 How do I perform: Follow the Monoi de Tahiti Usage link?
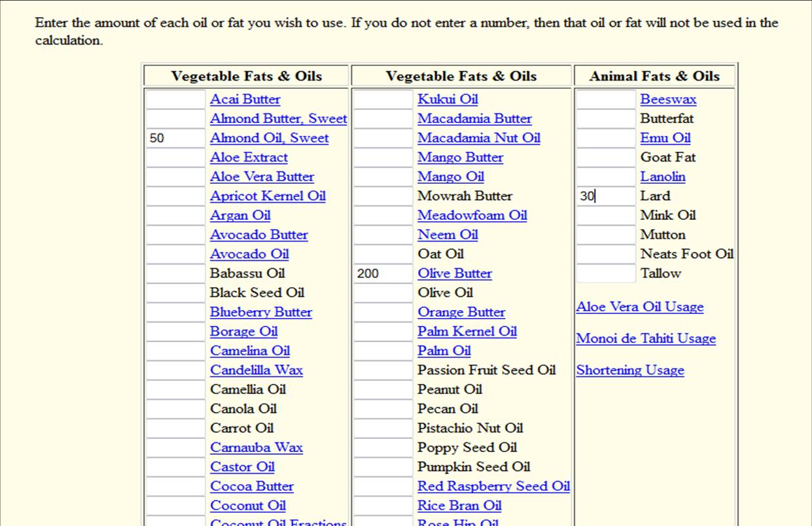click(x=646, y=338)
